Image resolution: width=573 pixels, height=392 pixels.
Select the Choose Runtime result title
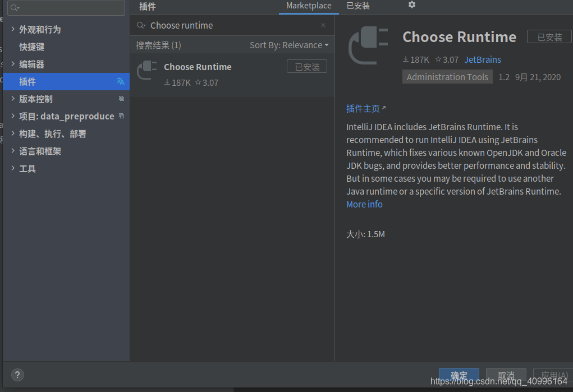(x=198, y=67)
